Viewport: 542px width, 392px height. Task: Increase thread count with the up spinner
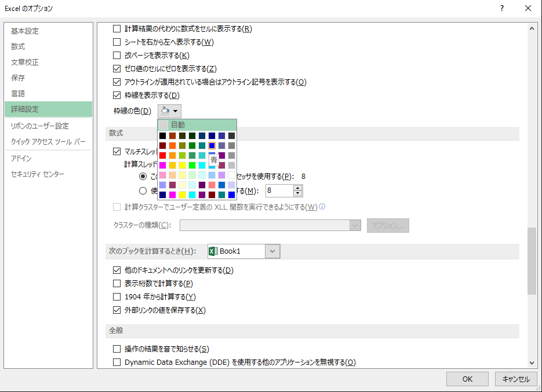298,188
